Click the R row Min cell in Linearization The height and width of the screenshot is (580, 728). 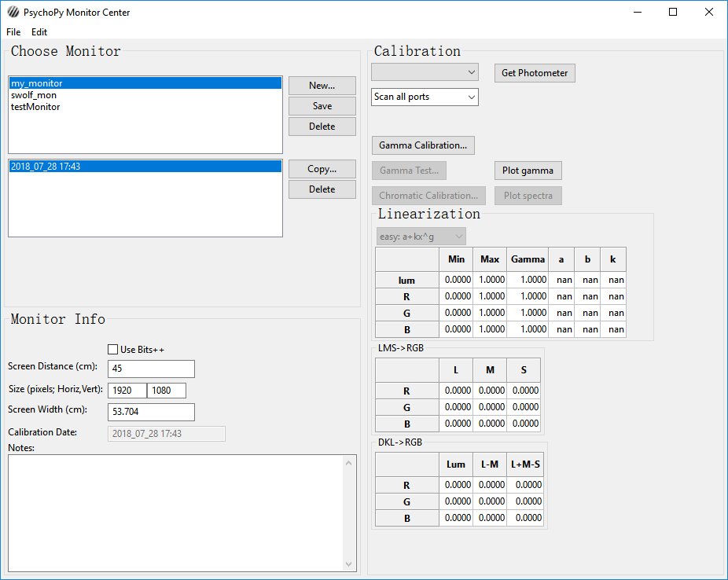(456, 296)
